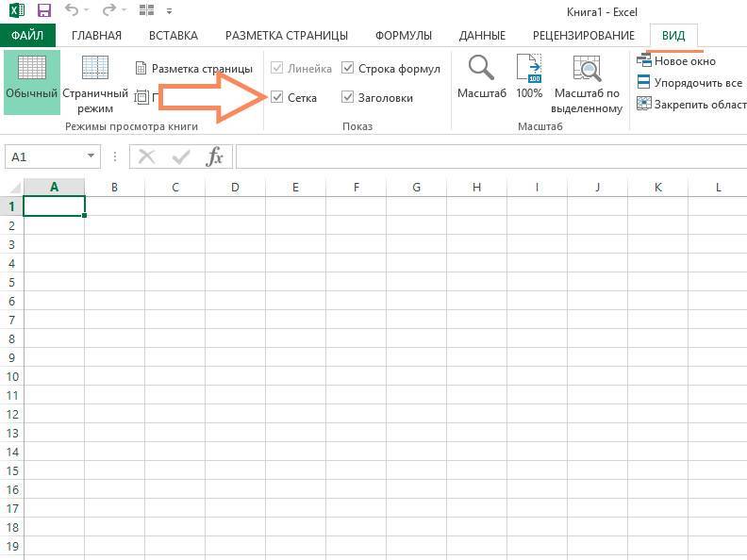Open the РЕЦЕНЗИРОВАНИЕ tab

pyautogui.click(x=584, y=36)
